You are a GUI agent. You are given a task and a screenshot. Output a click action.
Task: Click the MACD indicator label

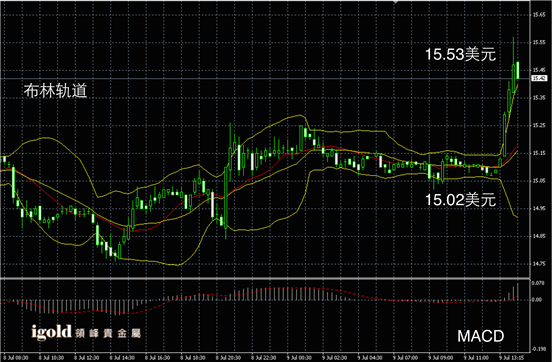481,336
